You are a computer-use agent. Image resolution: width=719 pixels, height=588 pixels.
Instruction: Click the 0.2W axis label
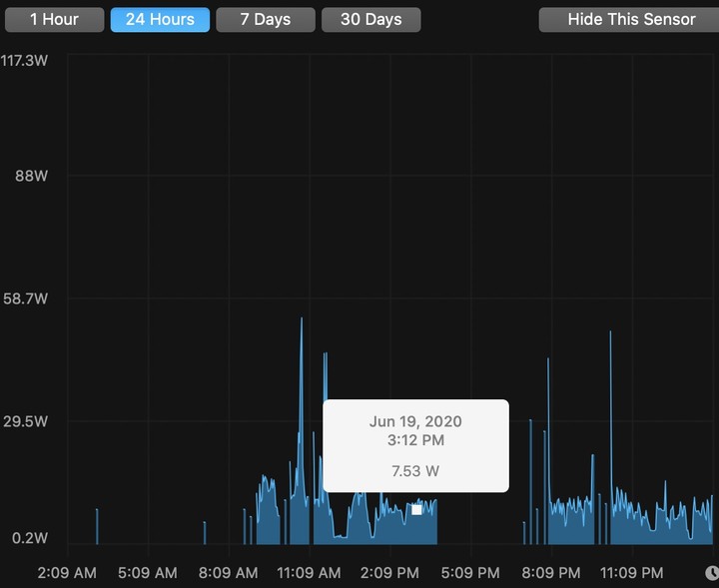click(x=30, y=538)
